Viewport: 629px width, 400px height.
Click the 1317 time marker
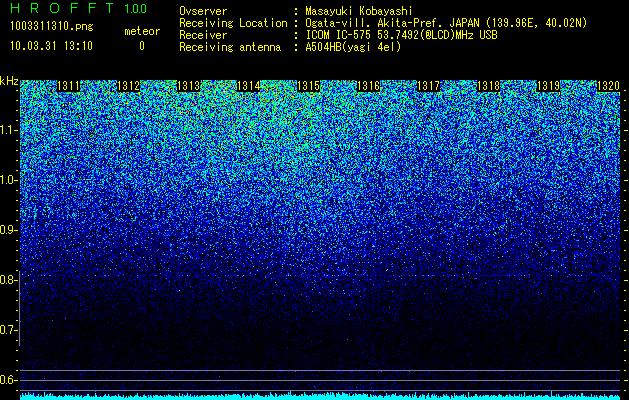428,86
